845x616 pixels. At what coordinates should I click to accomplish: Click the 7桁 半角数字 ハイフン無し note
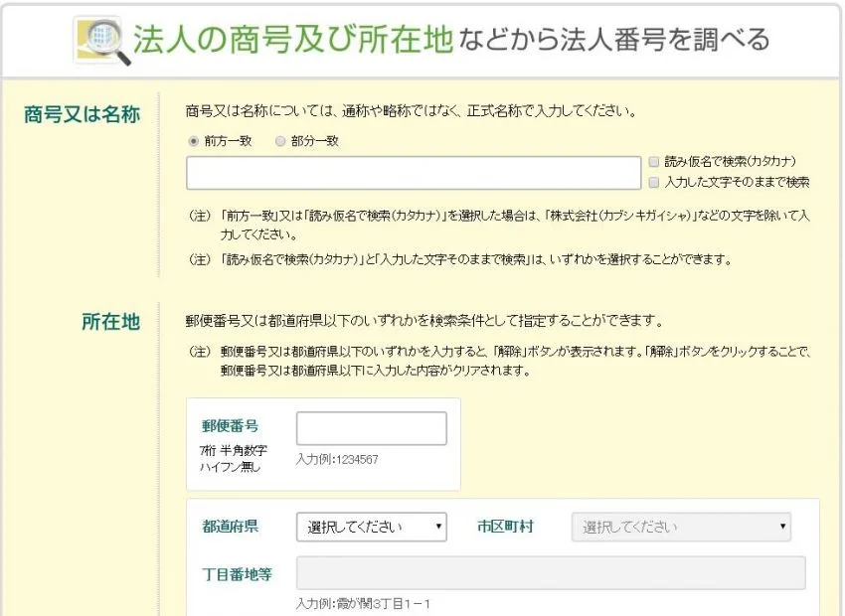pyautogui.click(x=233, y=458)
